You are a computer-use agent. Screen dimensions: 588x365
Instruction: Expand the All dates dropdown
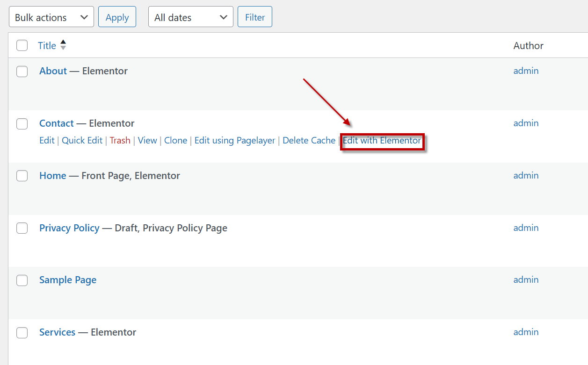tap(190, 17)
